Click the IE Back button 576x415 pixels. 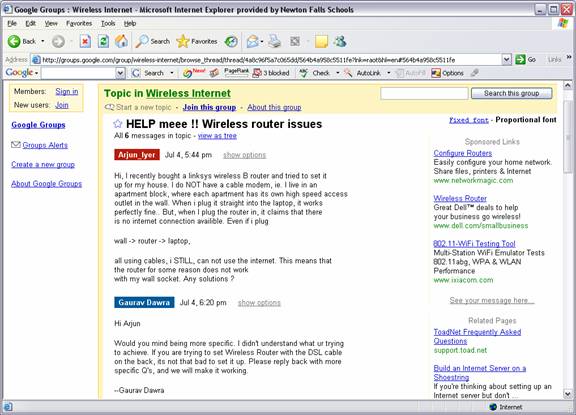[22, 42]
